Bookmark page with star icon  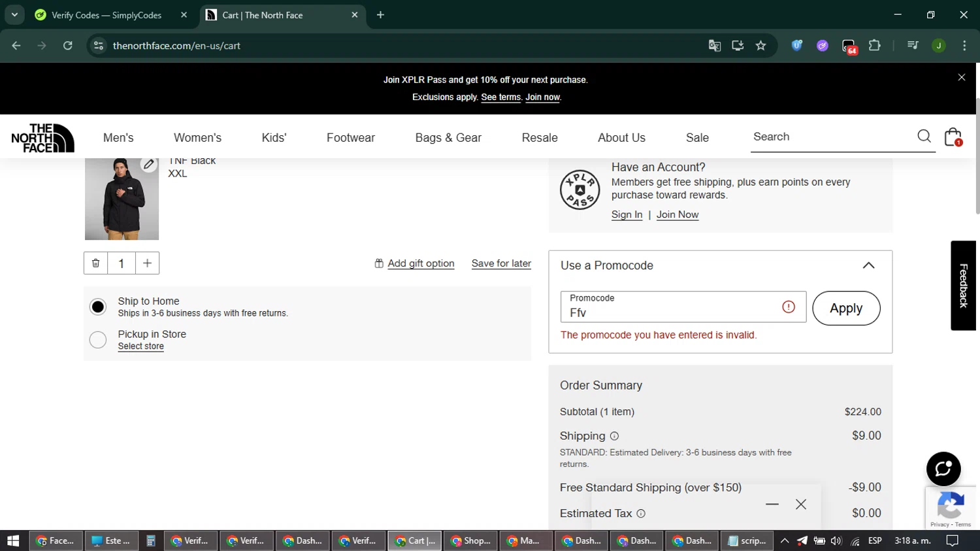760,46
